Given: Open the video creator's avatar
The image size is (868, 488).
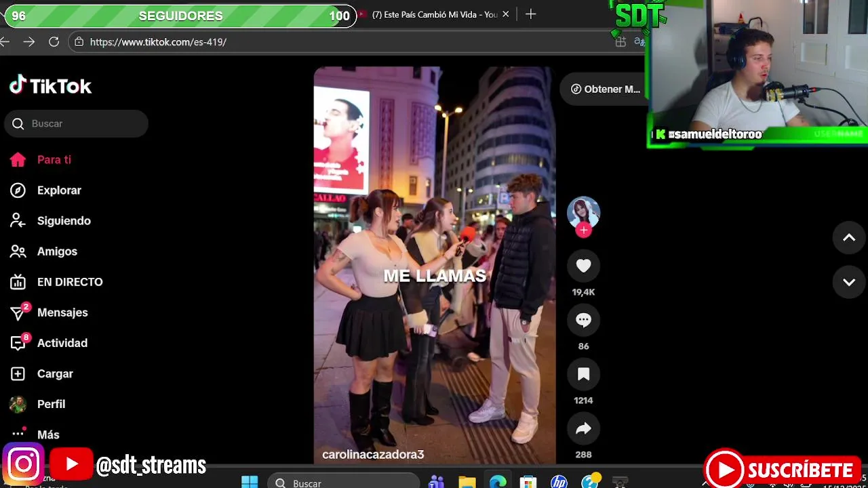Looking at the screenshot, I should [583, 213].
